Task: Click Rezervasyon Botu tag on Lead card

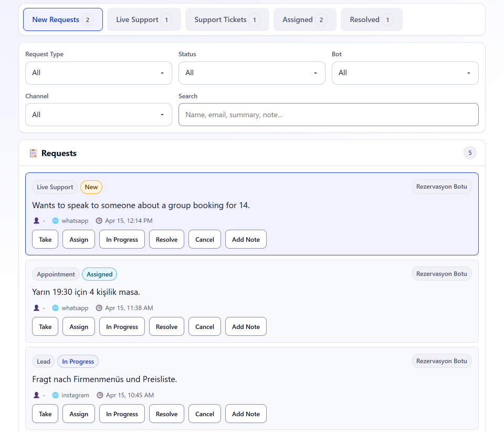Action: click(x=442, y=361)
